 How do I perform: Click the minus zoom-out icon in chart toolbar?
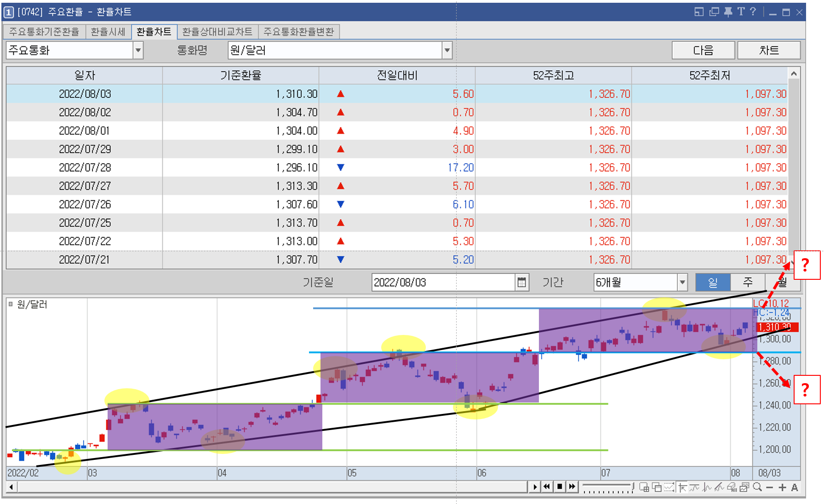coord(770,487)
